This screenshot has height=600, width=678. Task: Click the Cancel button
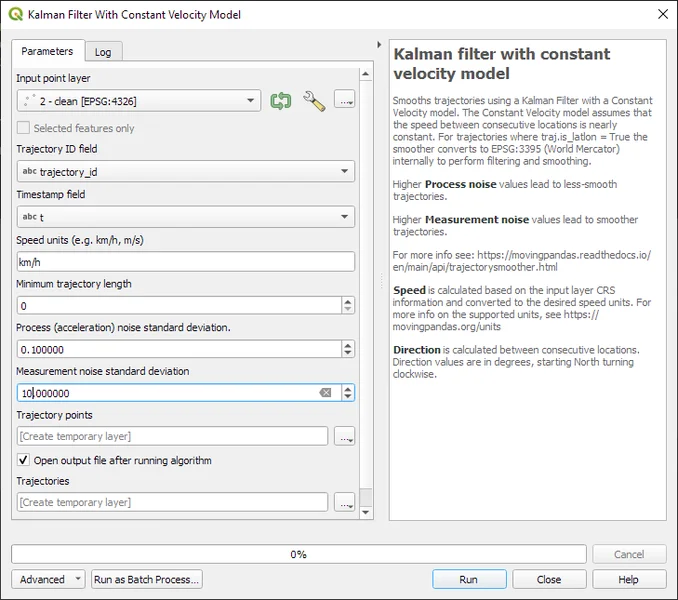[x=629, y=554]
